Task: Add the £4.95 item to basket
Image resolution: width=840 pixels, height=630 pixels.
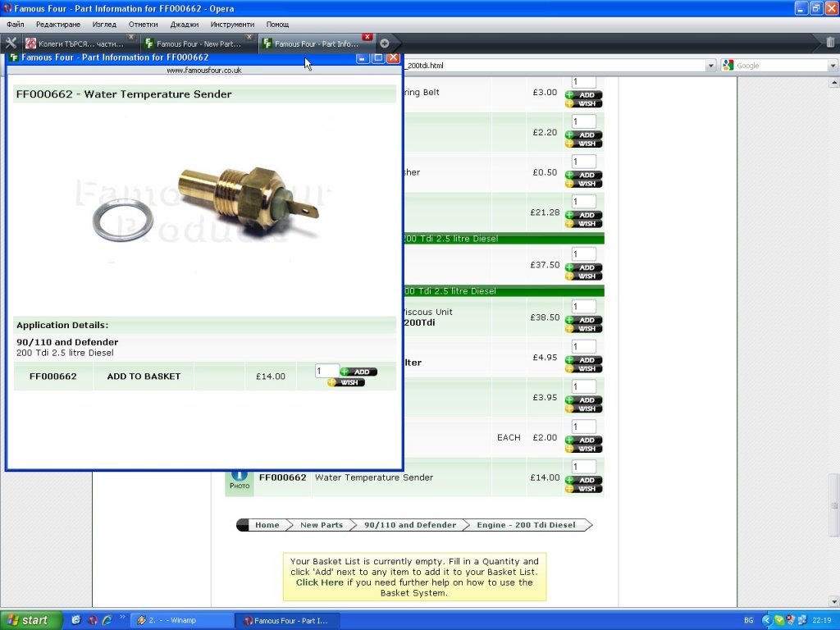Action: [x=584, y=360]
